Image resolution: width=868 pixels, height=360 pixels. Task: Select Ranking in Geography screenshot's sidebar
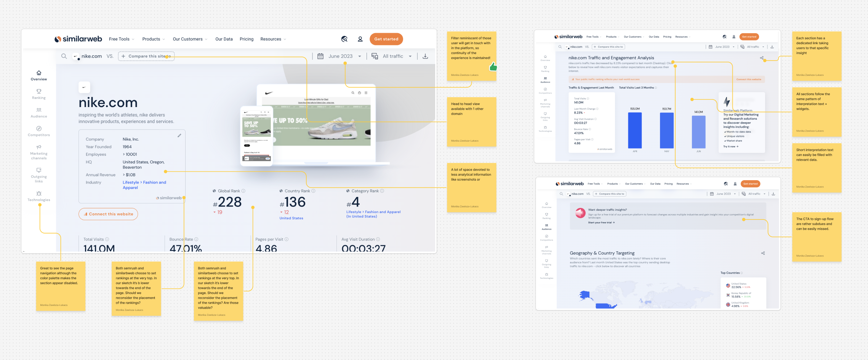[x=546, y=216]
